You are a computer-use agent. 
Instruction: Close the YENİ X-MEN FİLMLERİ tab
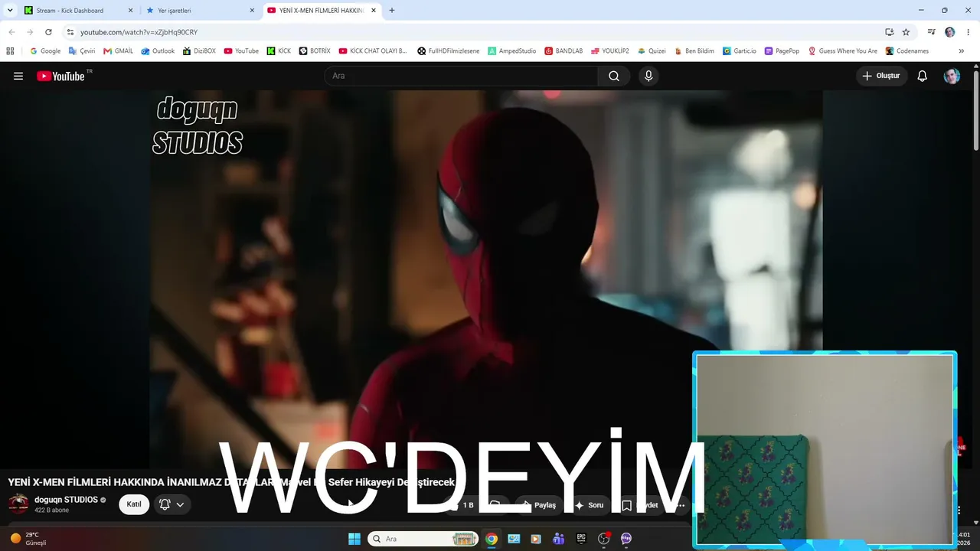point(373,11)
